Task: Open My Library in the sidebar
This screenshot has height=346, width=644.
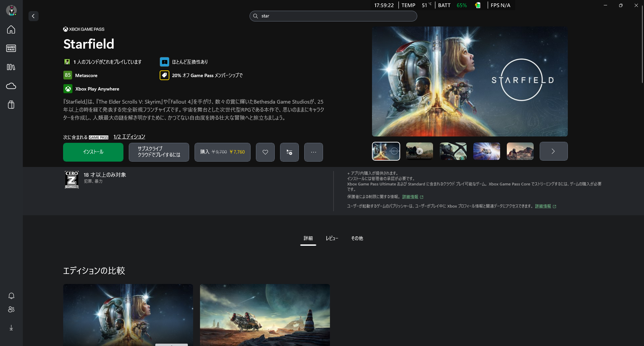Action: 11,67
